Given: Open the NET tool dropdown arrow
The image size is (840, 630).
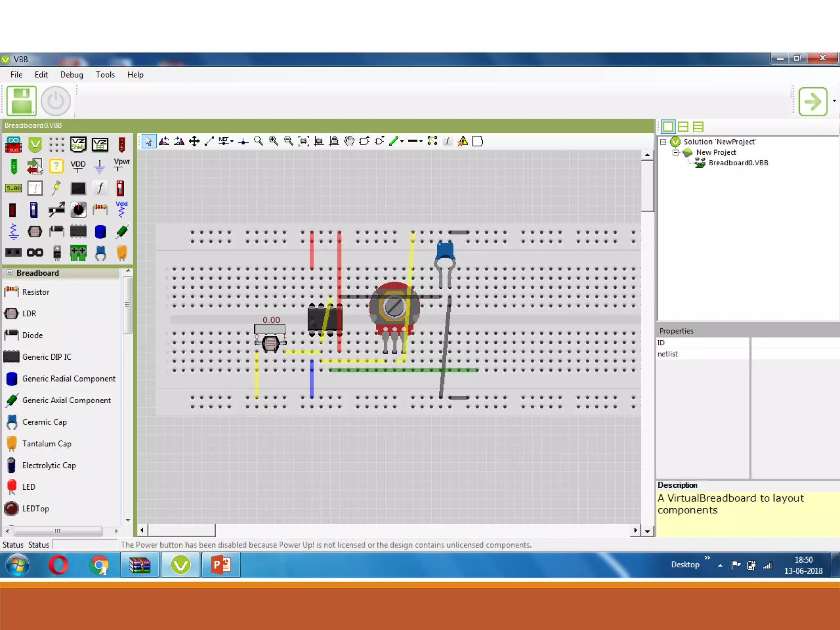Looking at the screenshot, I should click(232, 141).
